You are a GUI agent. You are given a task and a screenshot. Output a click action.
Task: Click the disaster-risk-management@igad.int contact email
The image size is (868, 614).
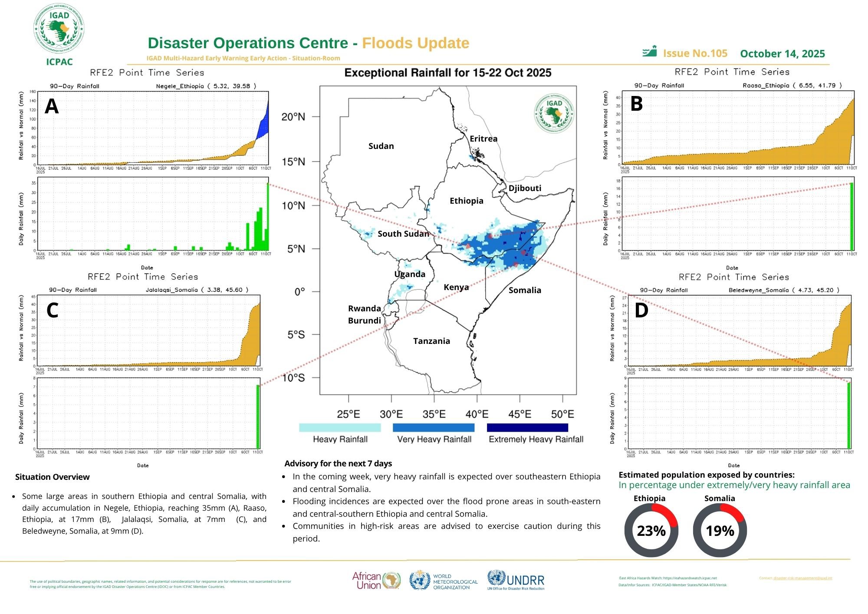[802, 578]
